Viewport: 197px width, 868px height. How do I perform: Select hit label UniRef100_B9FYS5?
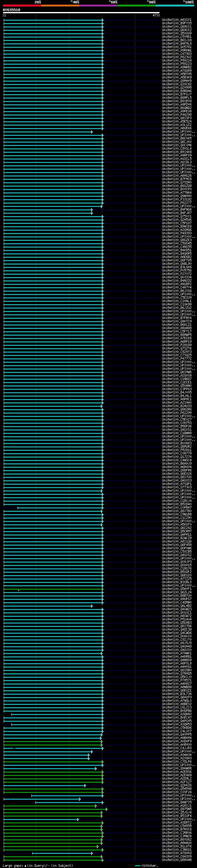pyautogui.click(x=177, y=23)
